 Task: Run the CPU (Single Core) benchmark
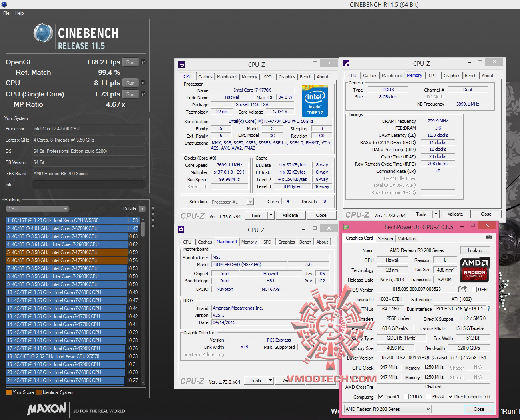pyautogui.click(x=131, y=94)
